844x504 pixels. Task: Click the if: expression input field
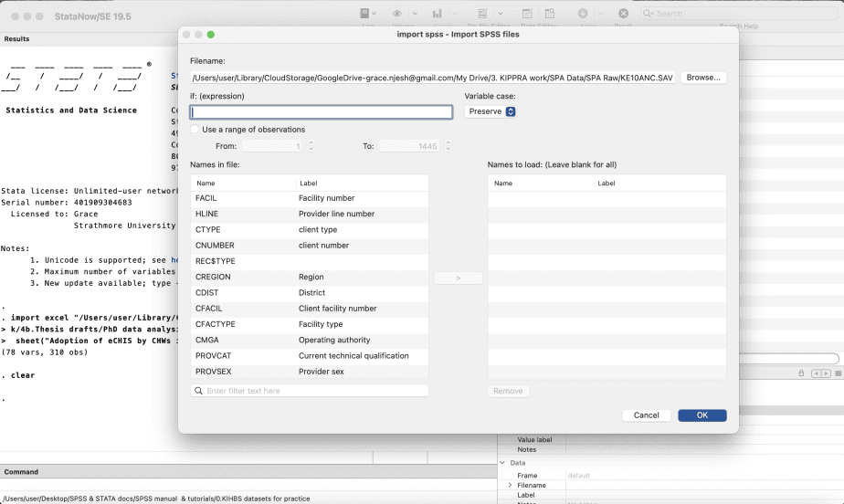click(x=321, y=112)
